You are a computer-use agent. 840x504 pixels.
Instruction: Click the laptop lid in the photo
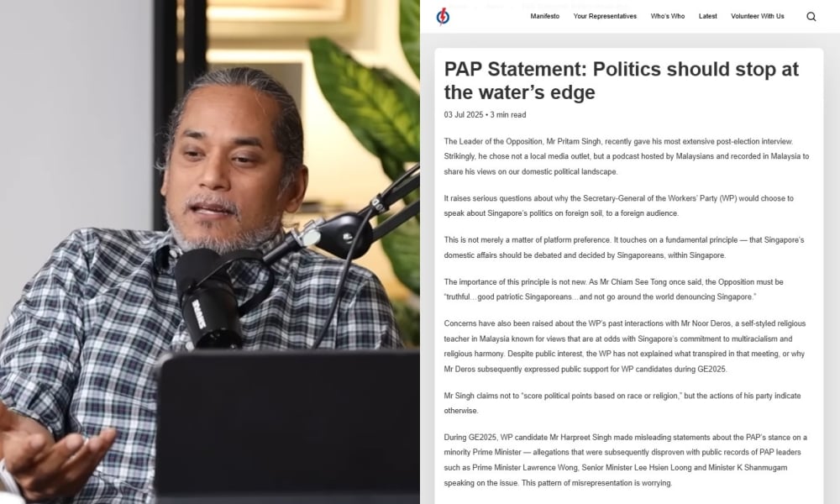click(x=287, y=426)
